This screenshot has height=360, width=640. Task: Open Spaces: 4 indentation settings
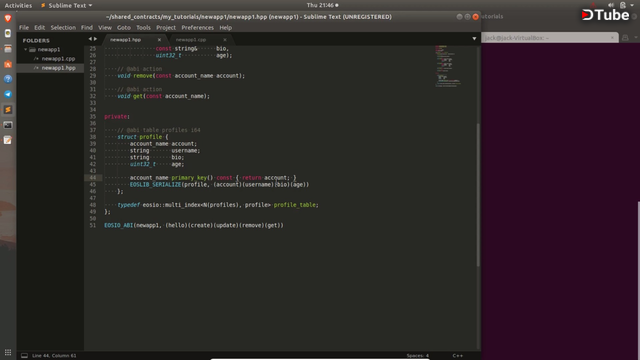[x=418, y=356]
